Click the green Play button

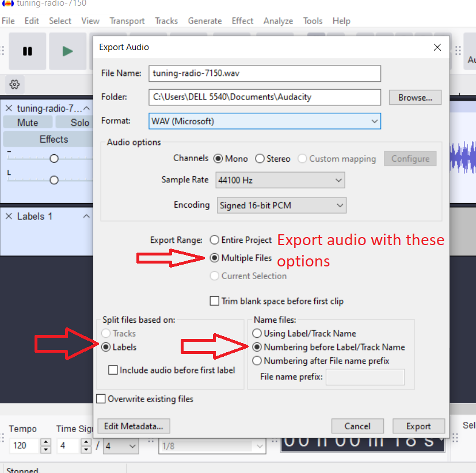coord(67,51)
